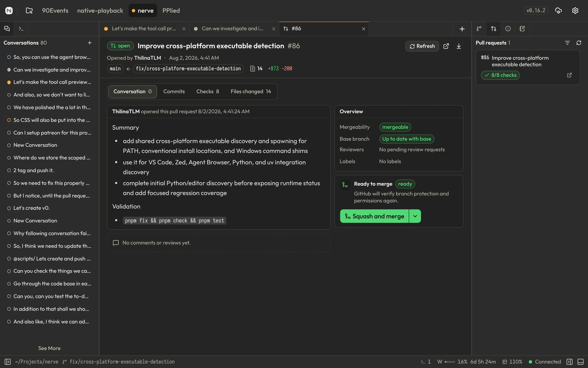This screenshot has width=588, height=368.
Task: Open 'So, you can use the agent brow...' conversation
Action: (49, 57)
